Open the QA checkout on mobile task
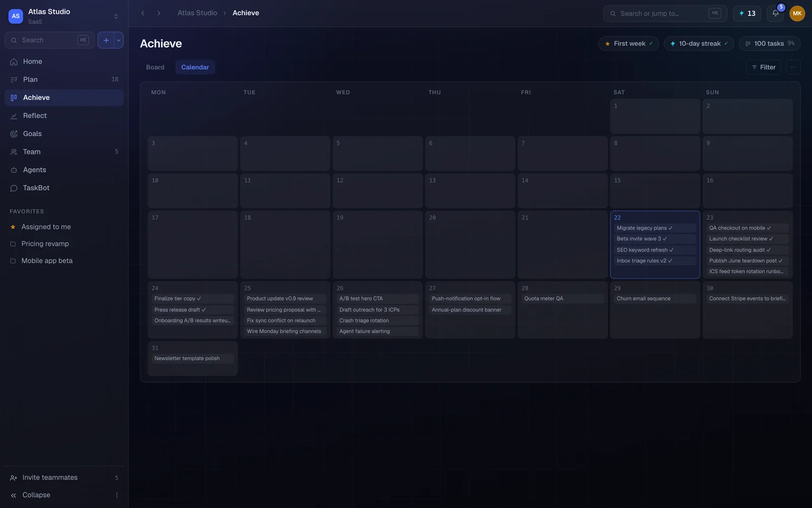The width and height of the screenshot is (812, 508). click(748, 228)
